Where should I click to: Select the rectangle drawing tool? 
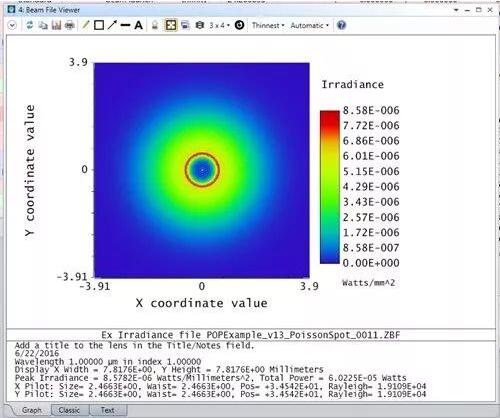[99, 25]
